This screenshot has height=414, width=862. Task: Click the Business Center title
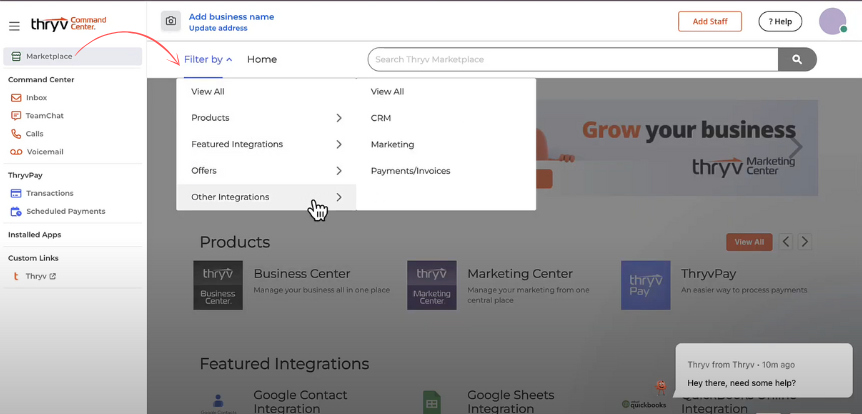point(302,274)
